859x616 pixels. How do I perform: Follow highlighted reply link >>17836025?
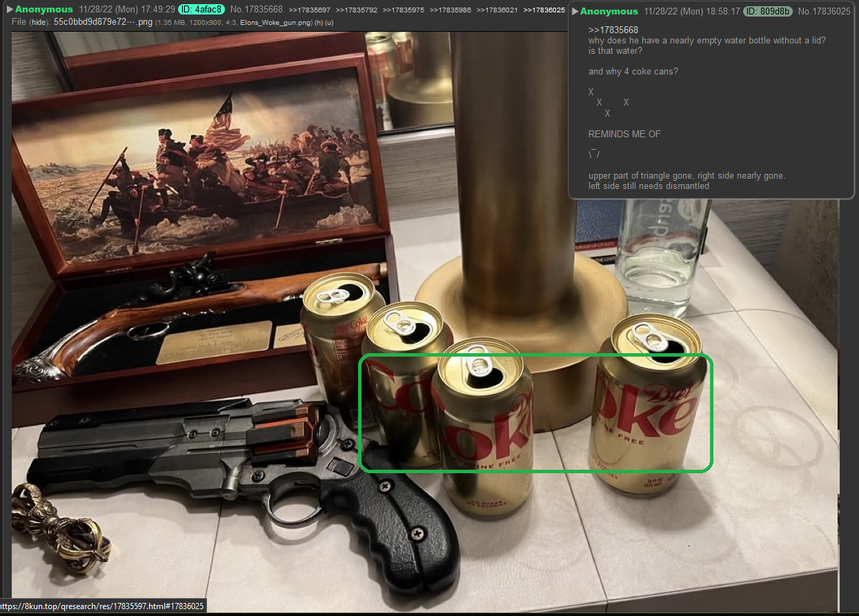(x=544, y=10)
